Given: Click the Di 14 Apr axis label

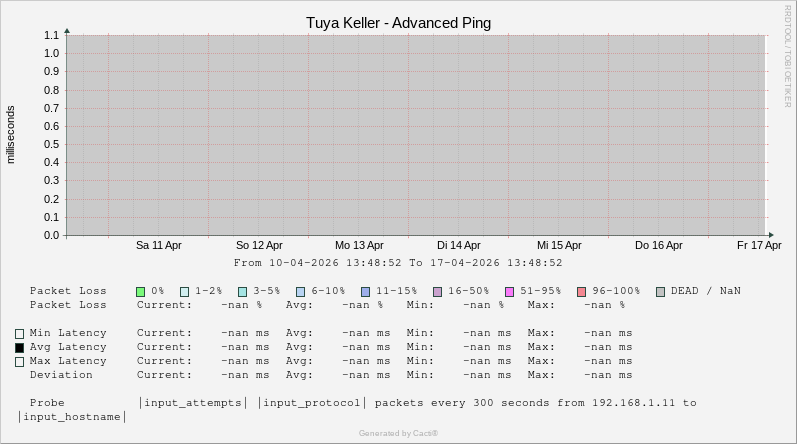Looking at the screenshot, I should tap(459, 245).
